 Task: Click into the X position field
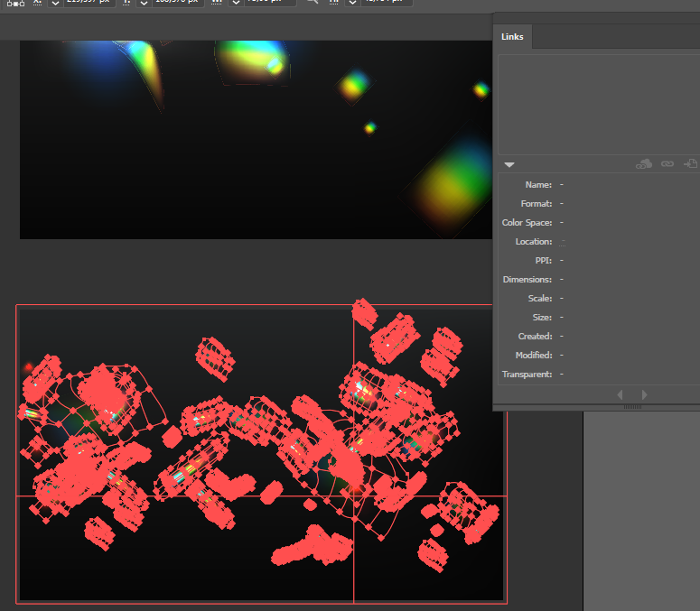(x=89, y=3)
